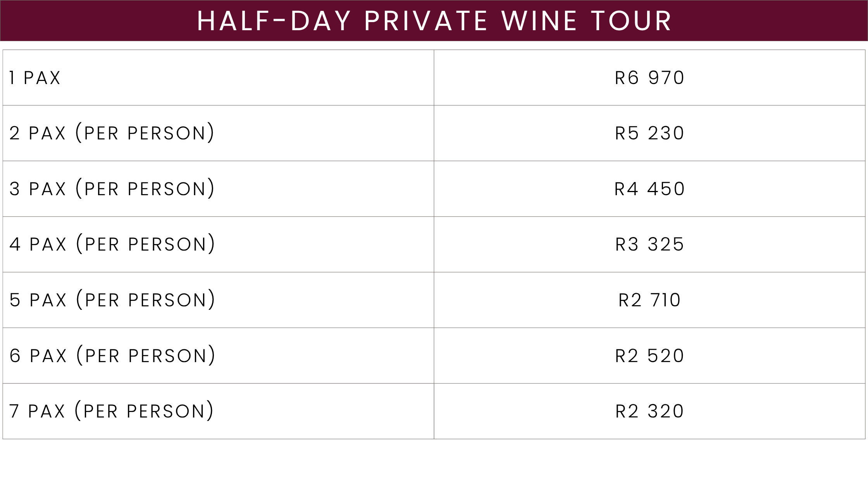Click the word TOUR in the banner
This screenshot has width=868, height=488.
(631, 21)
